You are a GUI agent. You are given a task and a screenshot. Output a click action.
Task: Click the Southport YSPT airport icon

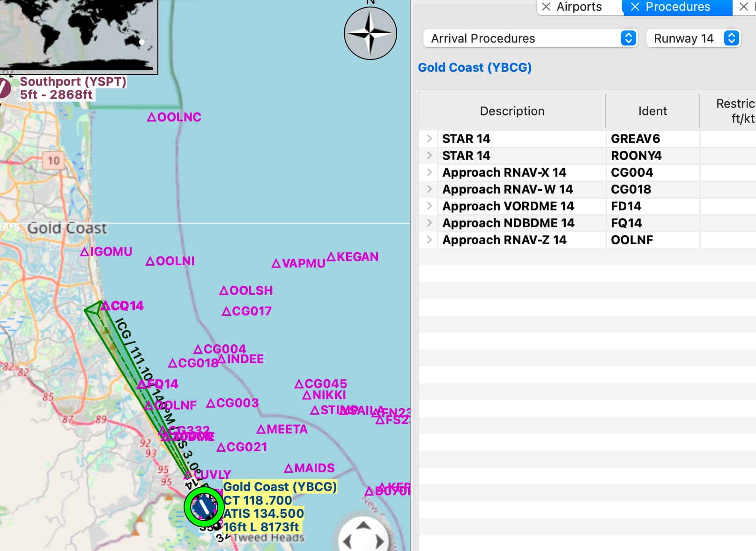[x=4, y=88]
